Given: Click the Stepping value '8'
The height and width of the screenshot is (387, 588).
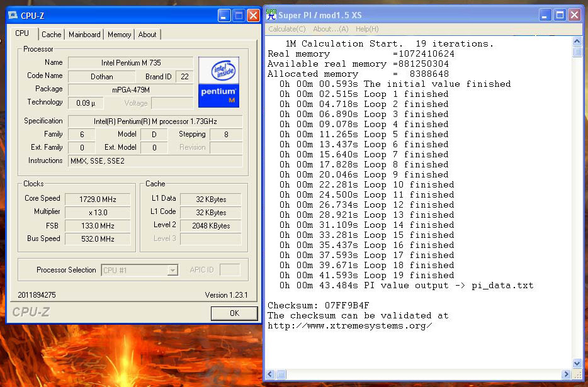Looking at the screenshot, I should (x=226, y=134).
